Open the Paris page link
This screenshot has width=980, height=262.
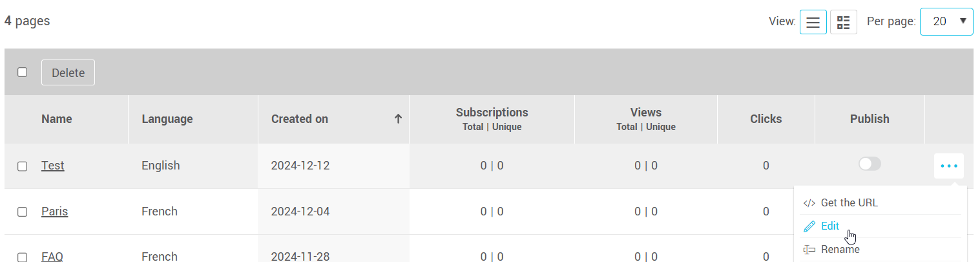pos(55,212)
